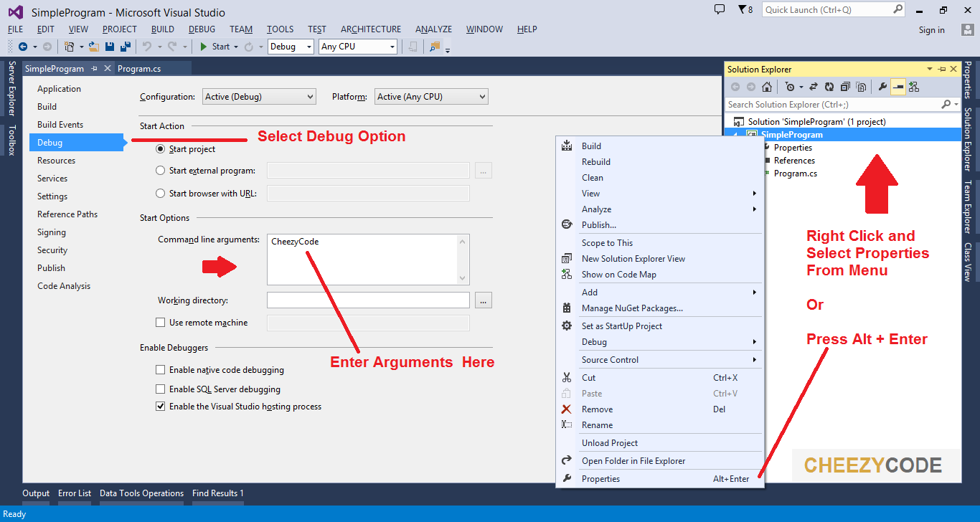980x522 pixels.
Task: Click Refresh icon in Solution Explorer
Action: pos(829,87)
